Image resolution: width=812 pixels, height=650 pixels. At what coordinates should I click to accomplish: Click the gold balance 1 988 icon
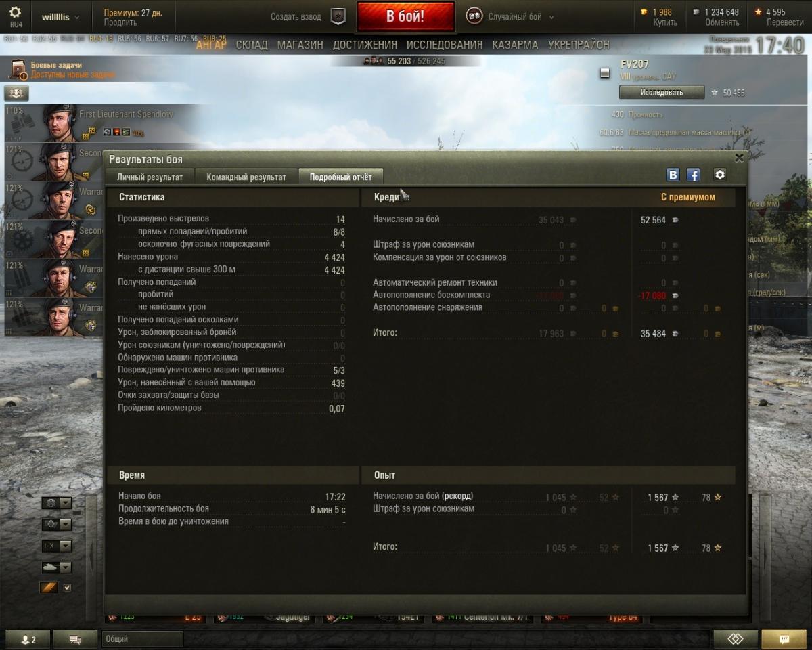[643, 12]
